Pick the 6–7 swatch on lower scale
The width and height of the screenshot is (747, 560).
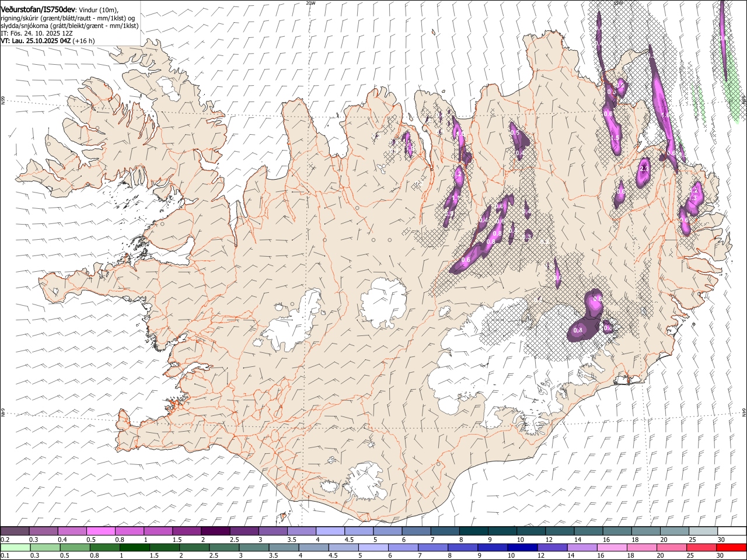tap(403, 547)
